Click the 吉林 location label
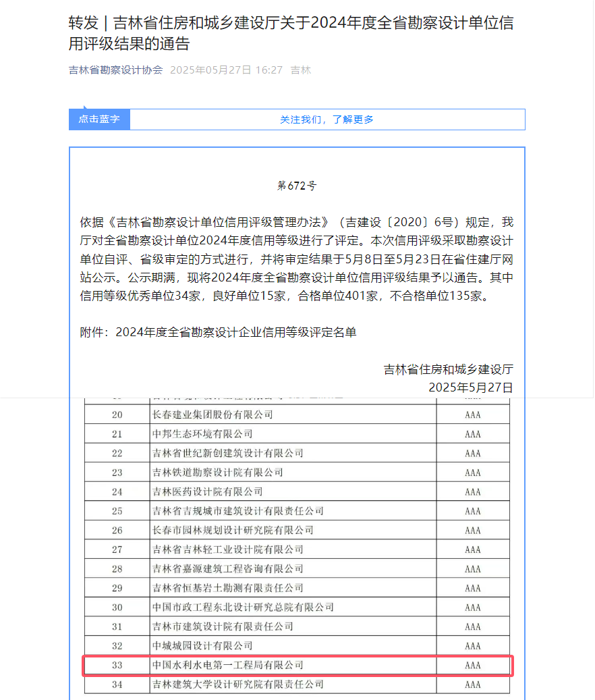 click(301, 70)
